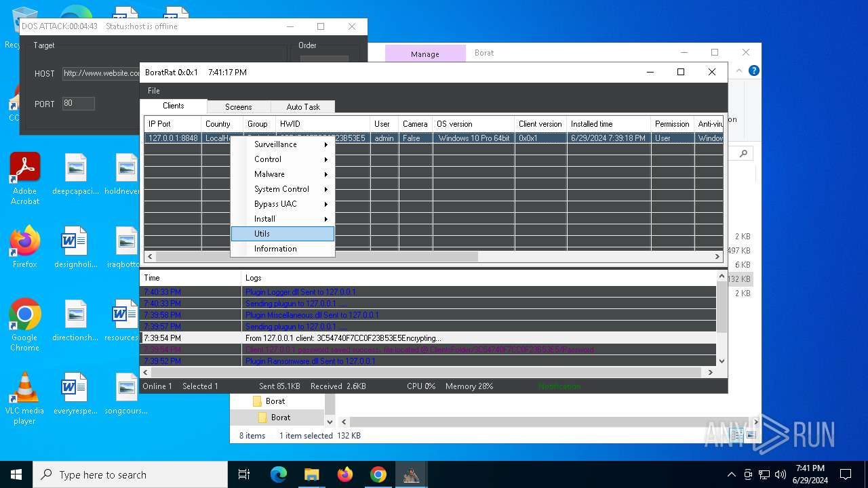868x488 pixels.
Task: Sort clients by the HWID column
Action: pos(323,124)
